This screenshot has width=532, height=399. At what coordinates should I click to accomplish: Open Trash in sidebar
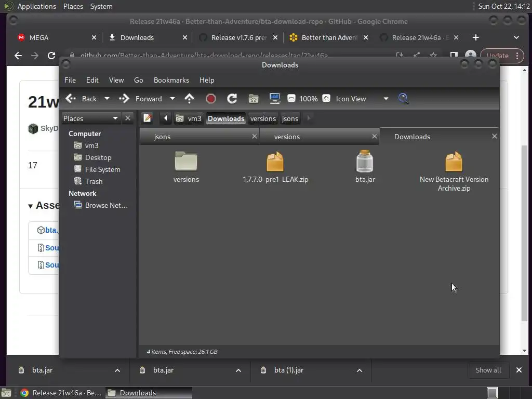[x=94, y=181]
